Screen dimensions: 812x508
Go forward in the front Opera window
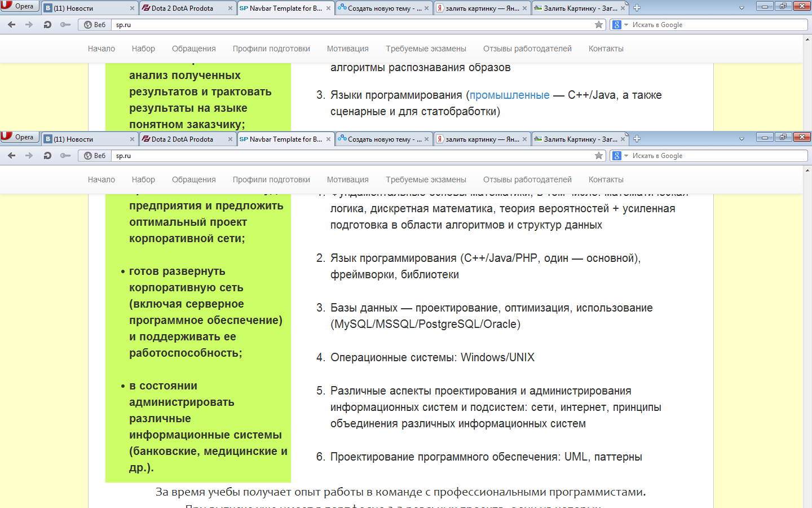[29, 156]
